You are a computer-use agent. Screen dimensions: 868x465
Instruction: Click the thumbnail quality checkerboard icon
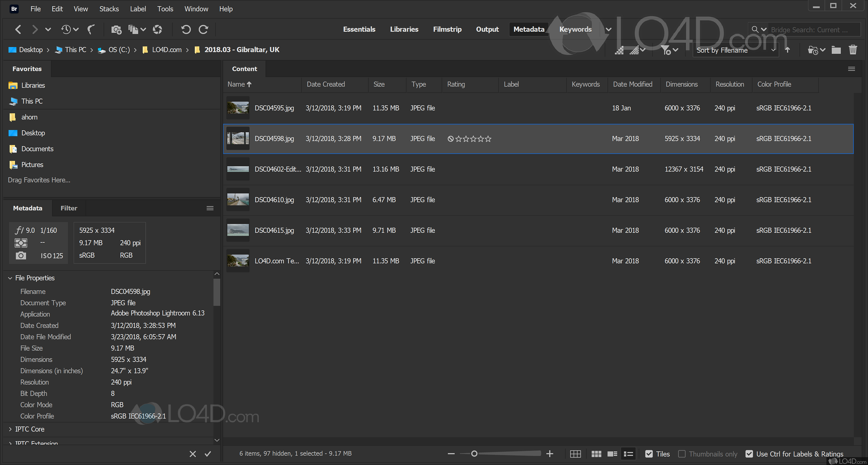[x=619, y=50]
